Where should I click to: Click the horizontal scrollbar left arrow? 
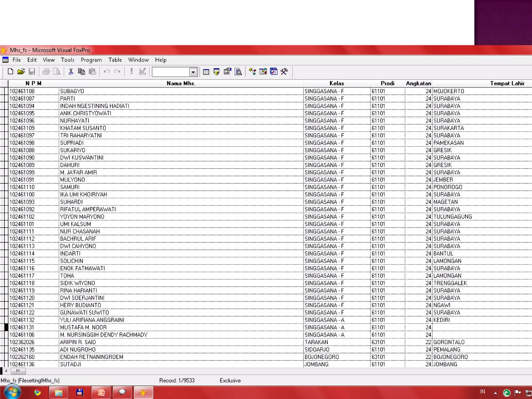6,371
